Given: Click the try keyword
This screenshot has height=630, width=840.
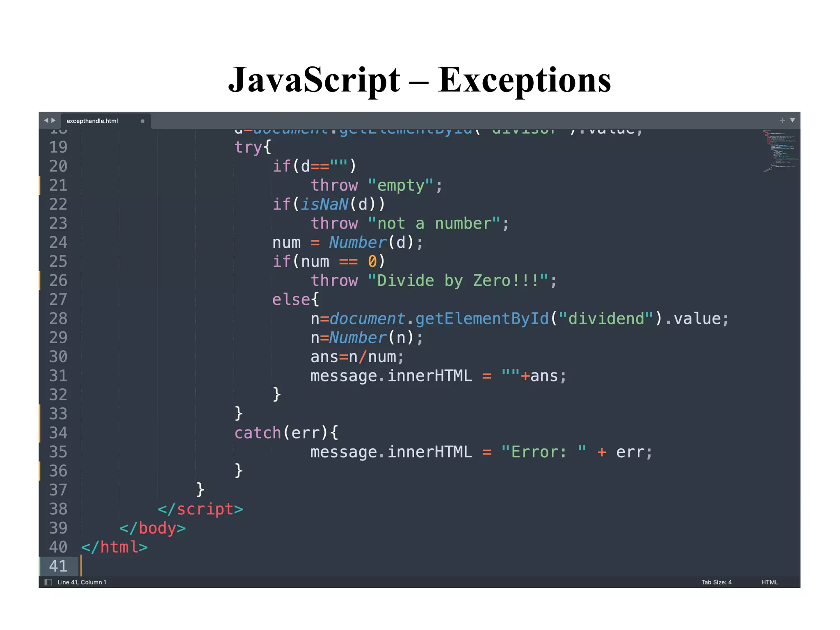Looking at the screenshot, I should pyautogui.click(x=248, y=147).
